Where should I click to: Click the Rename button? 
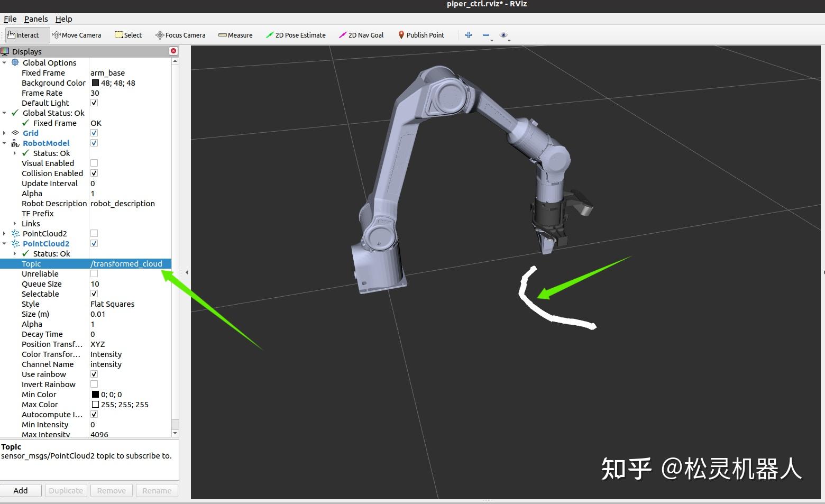[157, 490]
